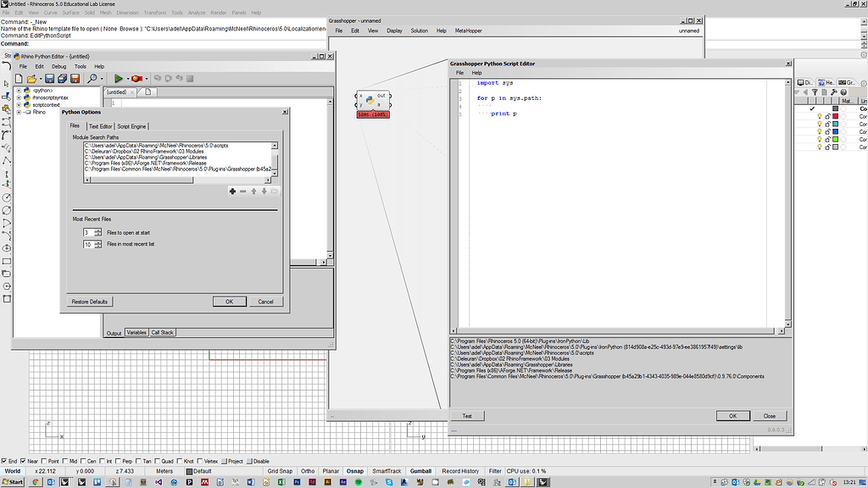868x488 pixels.
Task: Click the red layer color swatch
Action: point(835,117)
